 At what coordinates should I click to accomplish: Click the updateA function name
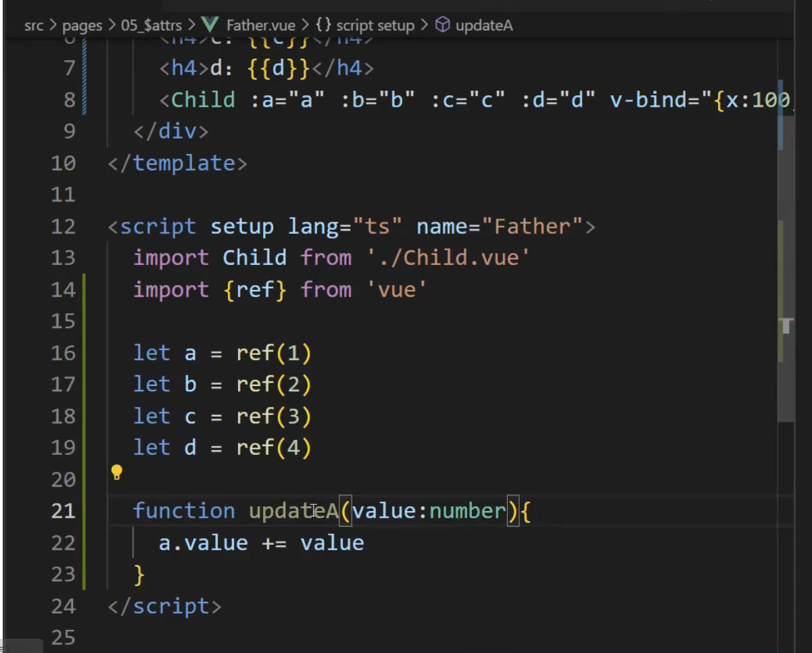[x=293, y=511]
